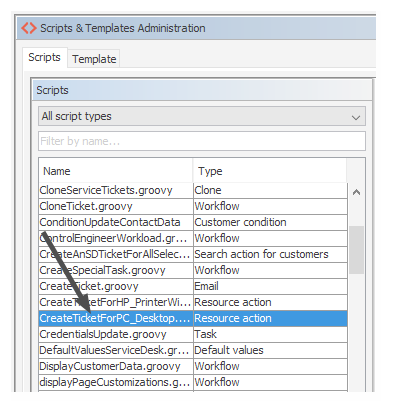
Task: Choose ConditionUpdateContactData in the list
Action: [x=193, y=222]
